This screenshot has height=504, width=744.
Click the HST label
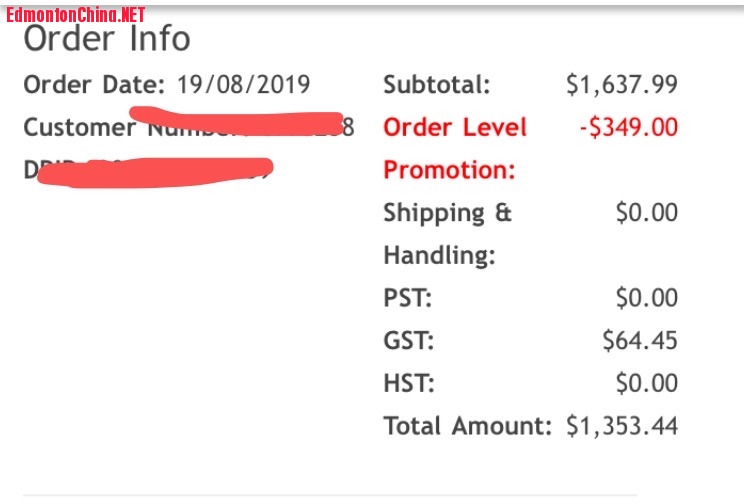pyautogui.click(x=409, y=383)
